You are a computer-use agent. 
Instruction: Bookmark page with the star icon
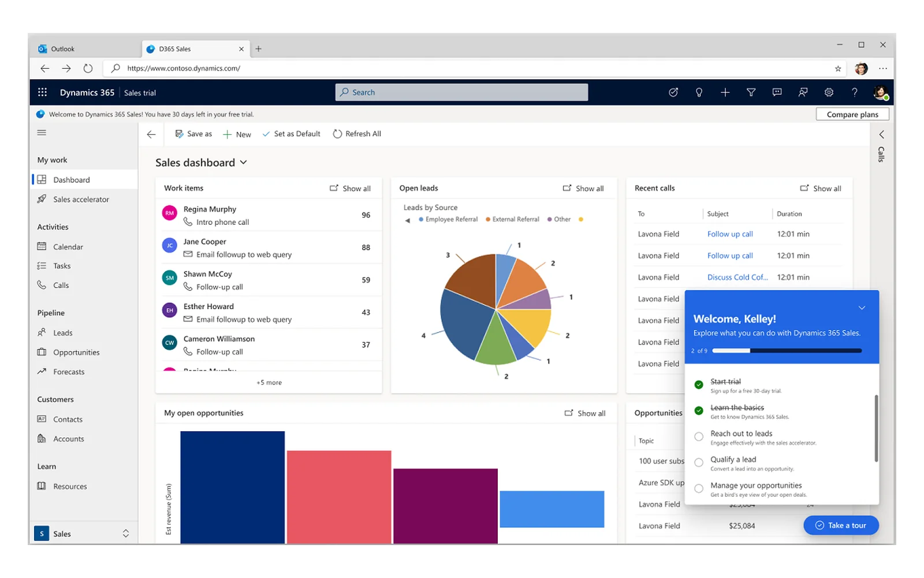pyautogui.click(x=838, y=69)
